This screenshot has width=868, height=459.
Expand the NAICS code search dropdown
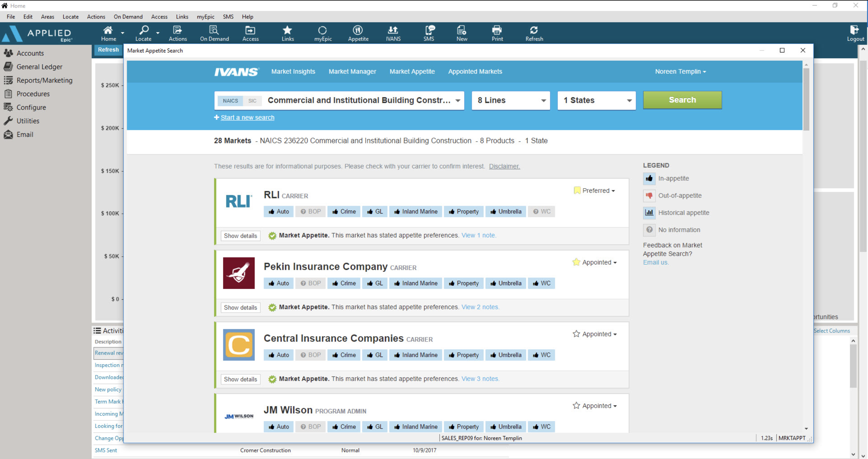[x=458, y=100]
